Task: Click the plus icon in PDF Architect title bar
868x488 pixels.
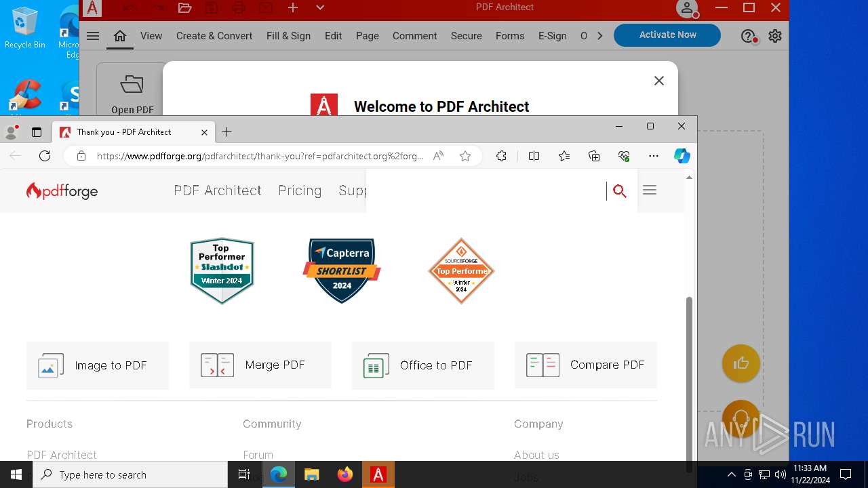Action: click(293, 7)
